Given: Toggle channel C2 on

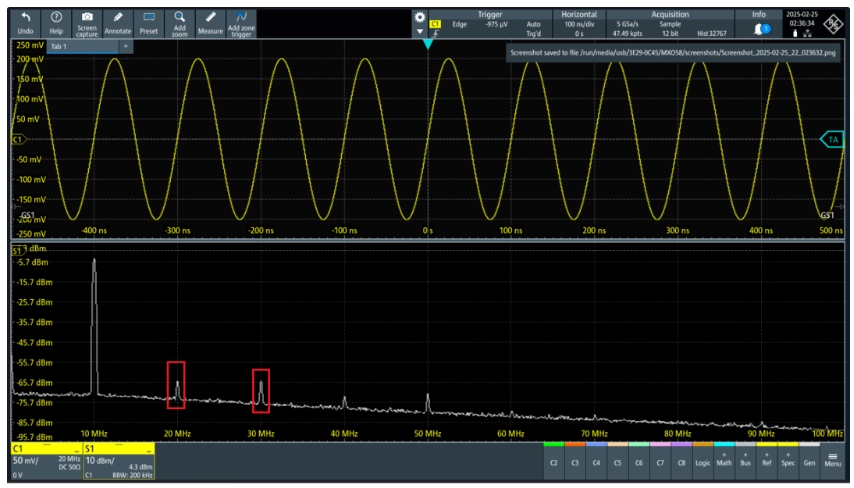Looking at the screenshot, I should 554,463.
